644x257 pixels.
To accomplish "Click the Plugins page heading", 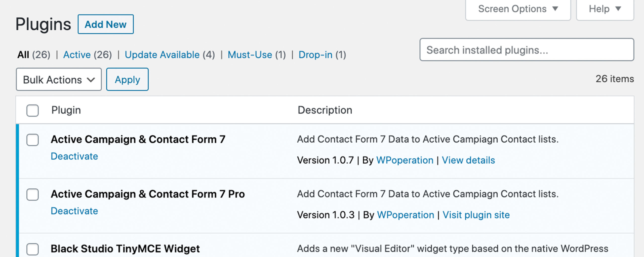I will pyautogui.click(x=43, y=25).
